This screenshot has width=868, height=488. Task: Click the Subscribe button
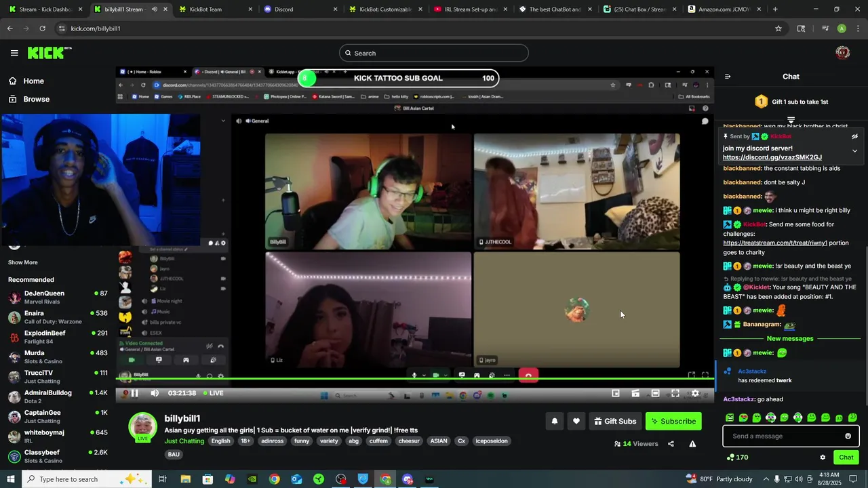673,421
